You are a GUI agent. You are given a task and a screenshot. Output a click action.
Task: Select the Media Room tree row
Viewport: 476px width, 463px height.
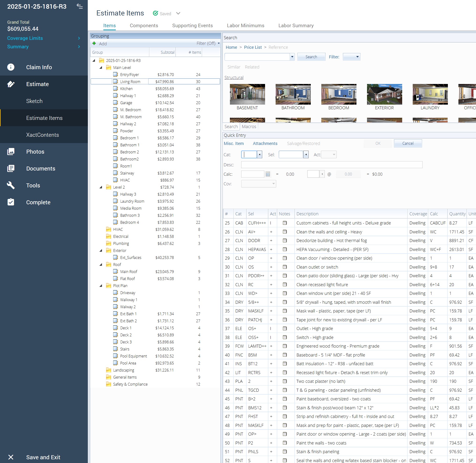point(155,208)
